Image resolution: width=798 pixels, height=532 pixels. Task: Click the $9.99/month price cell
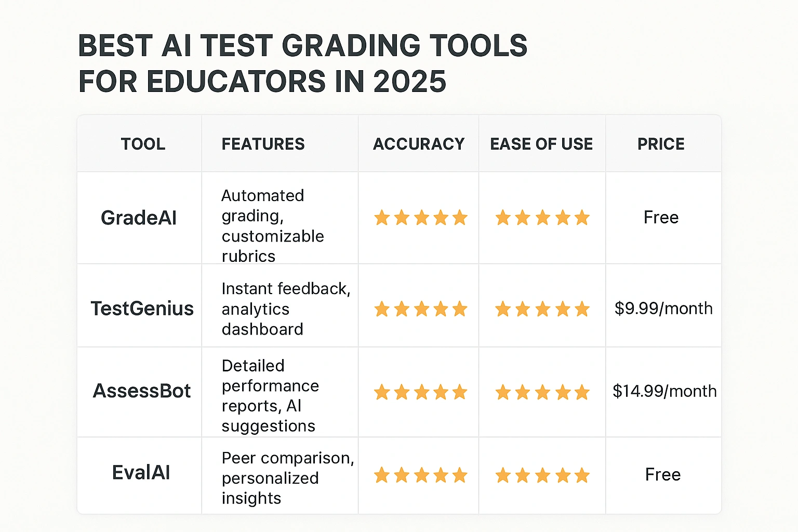[663, 309]
